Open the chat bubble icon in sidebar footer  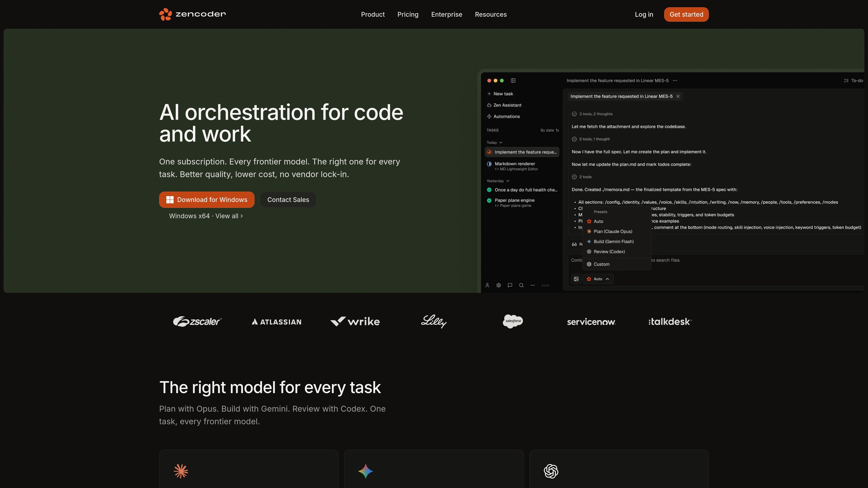point(510,285)
